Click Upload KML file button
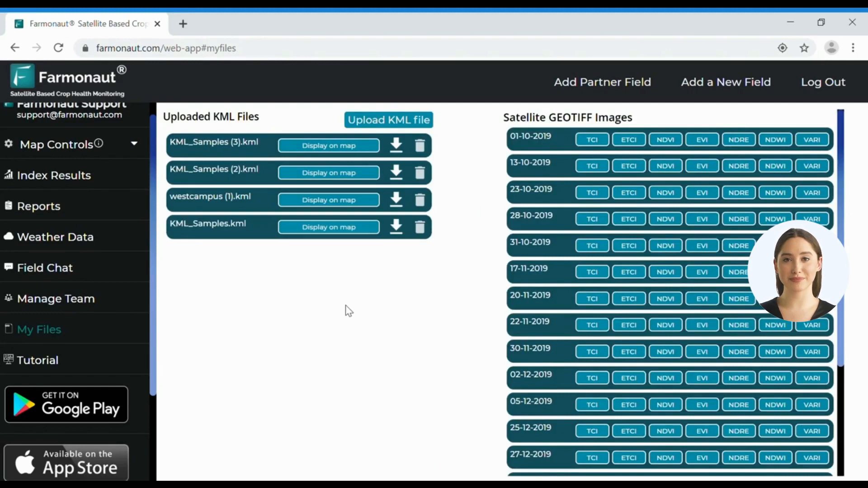 pos(388,120)
